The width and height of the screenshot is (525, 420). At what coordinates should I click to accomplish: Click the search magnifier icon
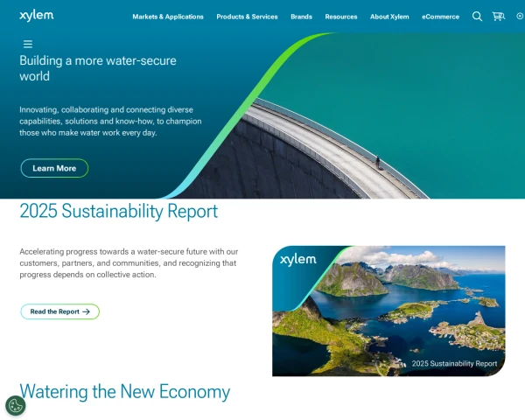click(x=477, y=17)
